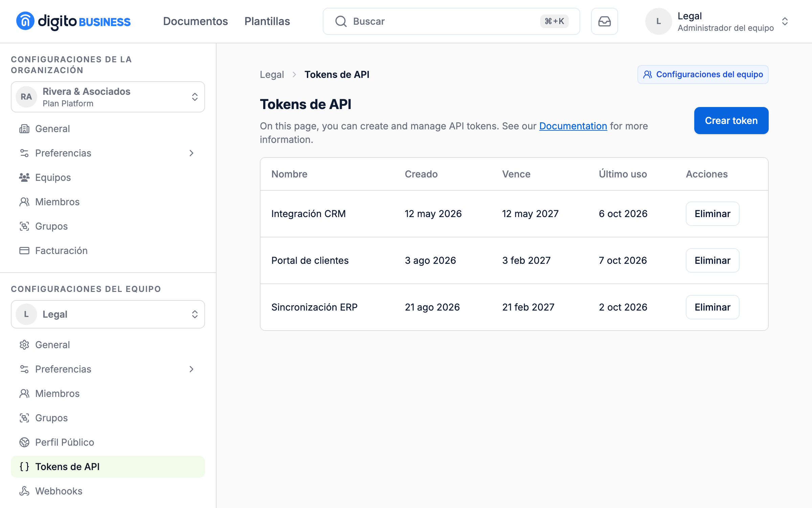
Task: Click the Último uso column header
Action: click(623, 174)
